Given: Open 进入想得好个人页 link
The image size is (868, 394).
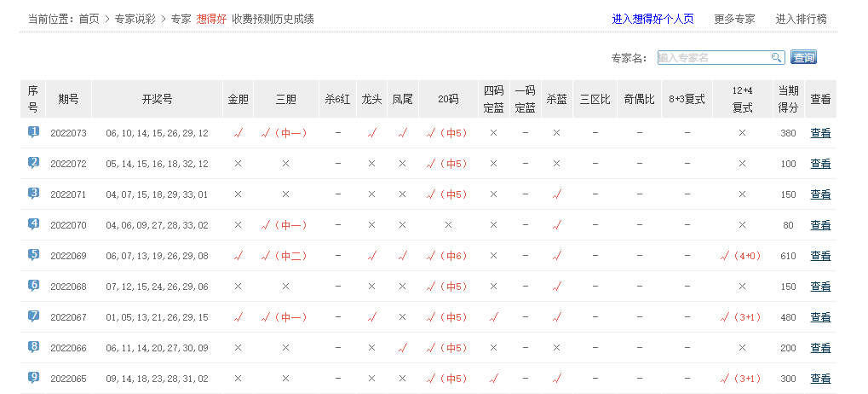Looking at the screenshot, I should [x=652, y=19].
